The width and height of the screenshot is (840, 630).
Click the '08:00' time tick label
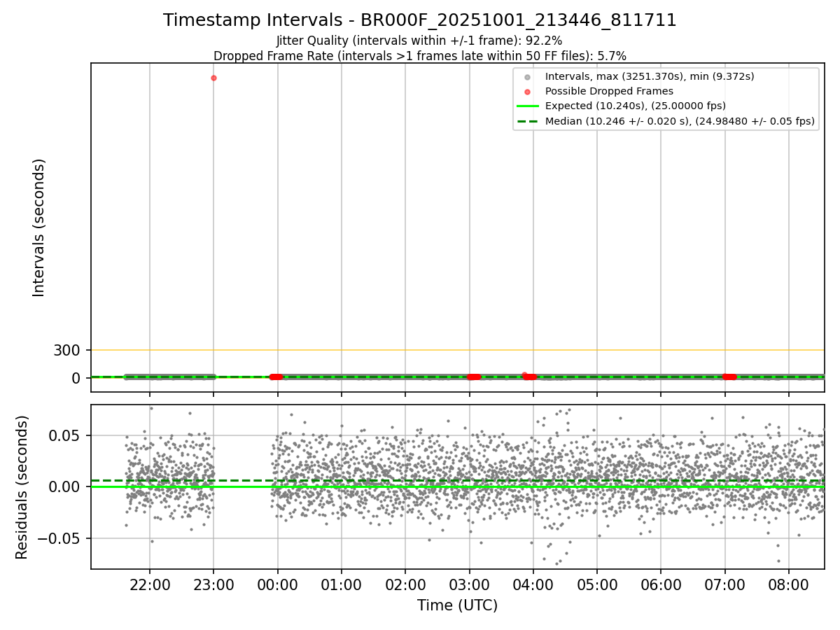tap(789, 585)
